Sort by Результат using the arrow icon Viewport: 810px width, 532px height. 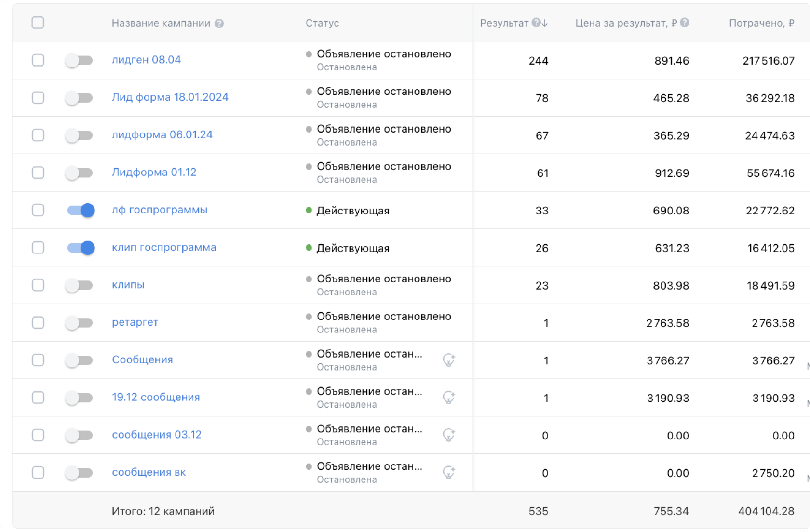[545, 23]
